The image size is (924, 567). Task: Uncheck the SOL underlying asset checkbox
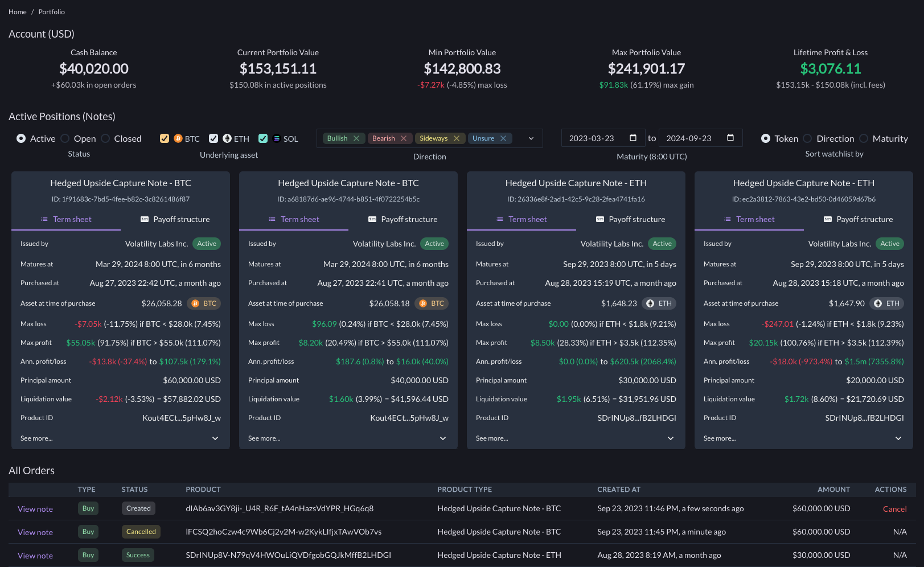pos(263,138)
